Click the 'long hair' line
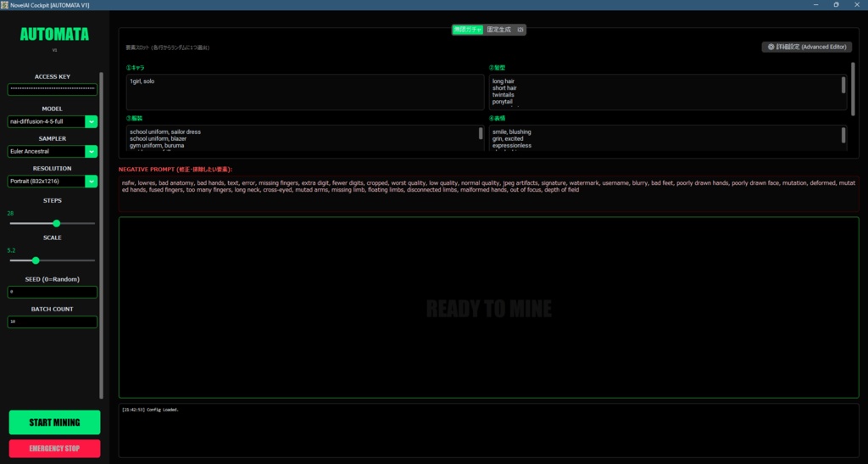The image size is (868, 464). tap(504, 81)
